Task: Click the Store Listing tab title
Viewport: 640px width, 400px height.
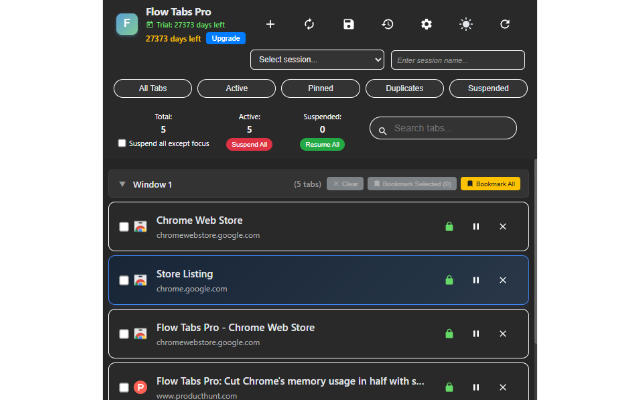Action: (x=184, y=274)
